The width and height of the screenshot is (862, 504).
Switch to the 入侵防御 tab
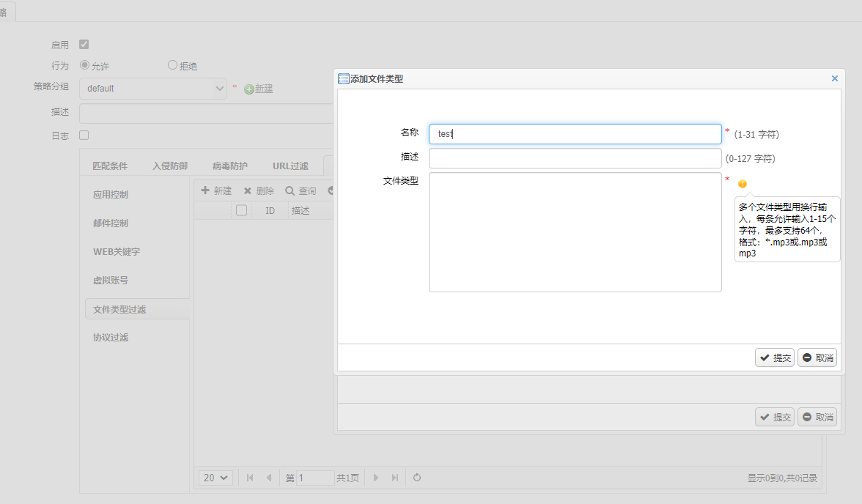coord(169,166)
